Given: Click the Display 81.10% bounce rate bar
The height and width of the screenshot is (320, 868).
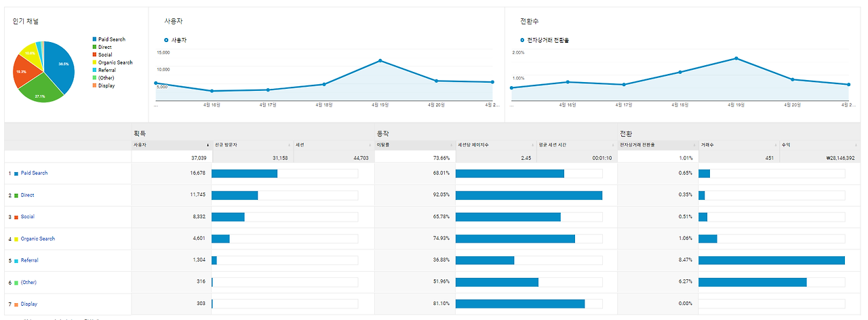Looking at the screenshot, I should click(520, 304).
